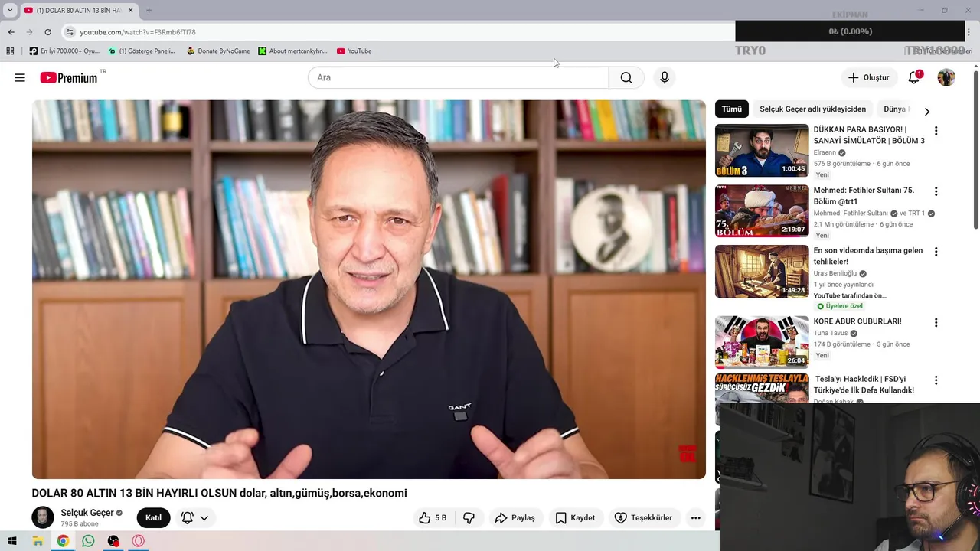Dislike the video with thumbs down
Image resolution: width=980 pixels, height=551 pixels.
pos(469,518)
